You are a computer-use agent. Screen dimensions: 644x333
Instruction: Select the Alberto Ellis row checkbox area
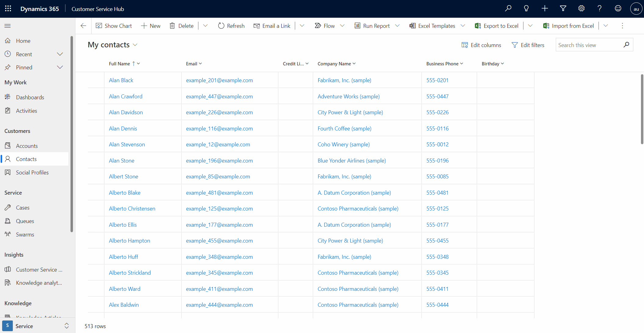coord(96,225)
